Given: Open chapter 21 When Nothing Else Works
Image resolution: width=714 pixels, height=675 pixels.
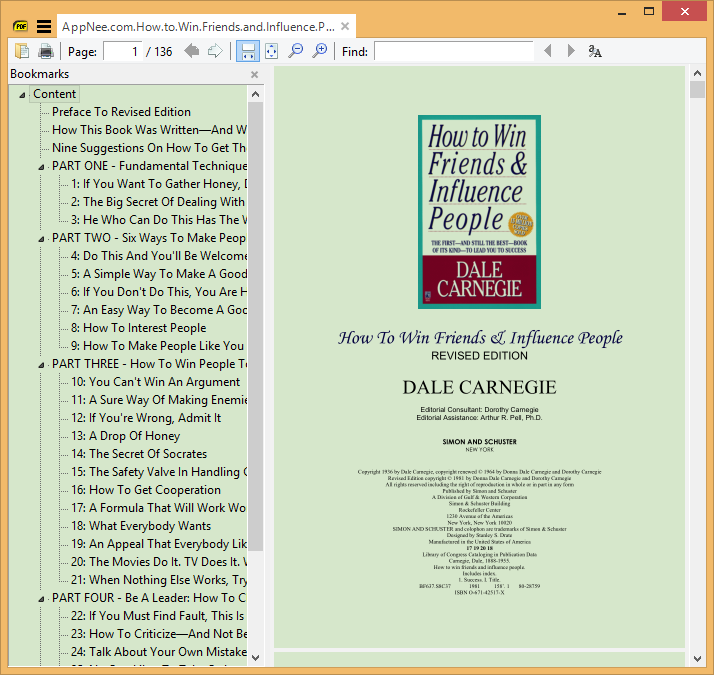Looking at the screenshot, I should click(158, 579).
